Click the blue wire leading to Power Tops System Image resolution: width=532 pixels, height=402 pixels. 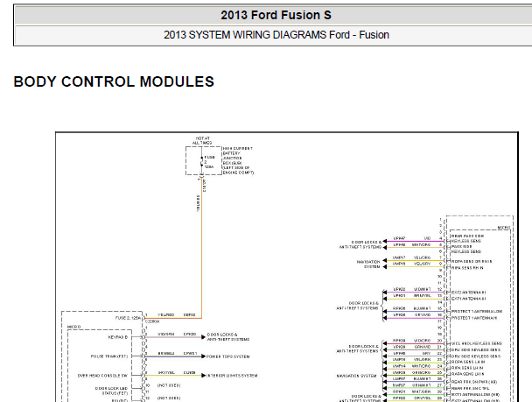coord(174,356)
